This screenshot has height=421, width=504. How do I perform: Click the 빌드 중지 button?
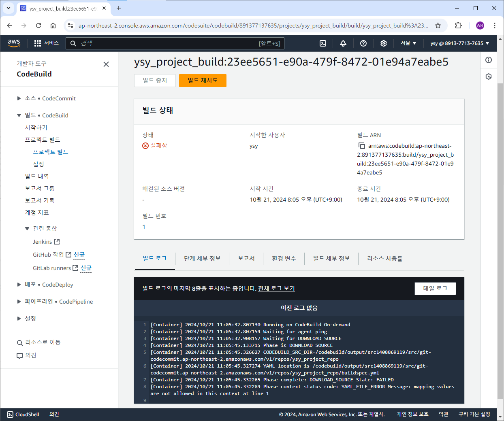click(x=155, y=81)
